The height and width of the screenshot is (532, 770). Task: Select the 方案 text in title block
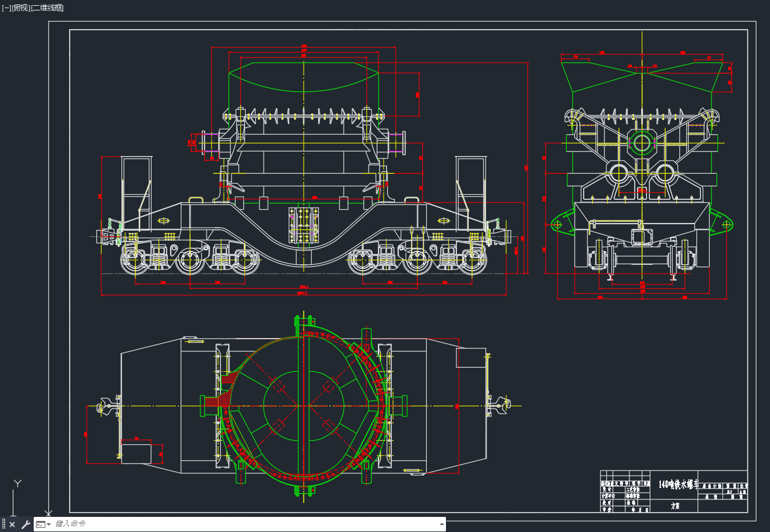(675, 506)
